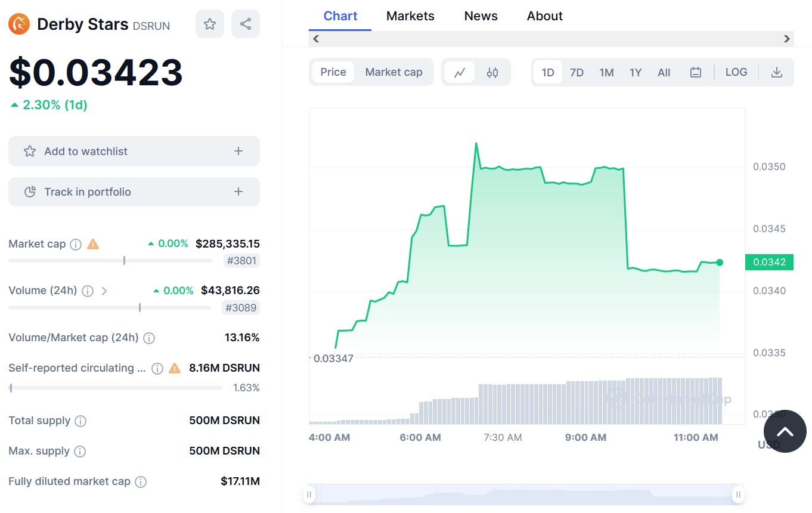This screenshot has height=513, width=812.
Task: Click the back-to-top arrow button
Action: (785, 431)
